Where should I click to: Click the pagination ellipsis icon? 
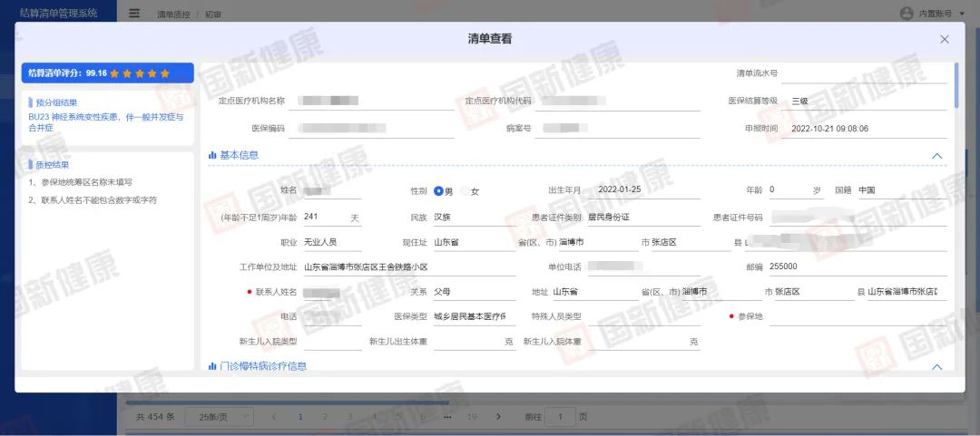point(447,416)
